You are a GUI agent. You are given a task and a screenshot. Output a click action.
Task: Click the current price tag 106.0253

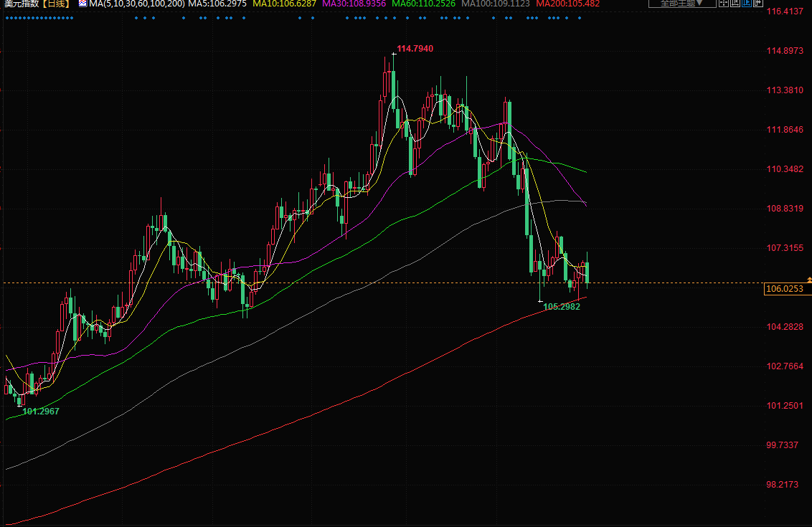pos(785,289)
